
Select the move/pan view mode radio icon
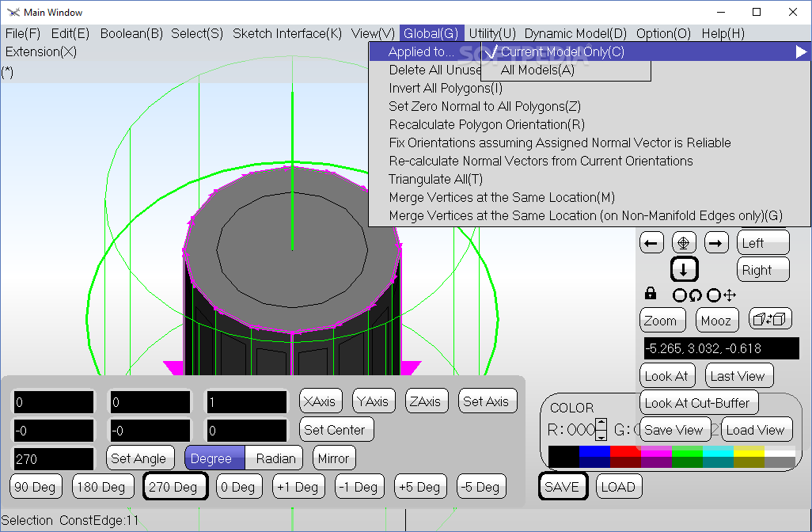(x=721, y=295)
